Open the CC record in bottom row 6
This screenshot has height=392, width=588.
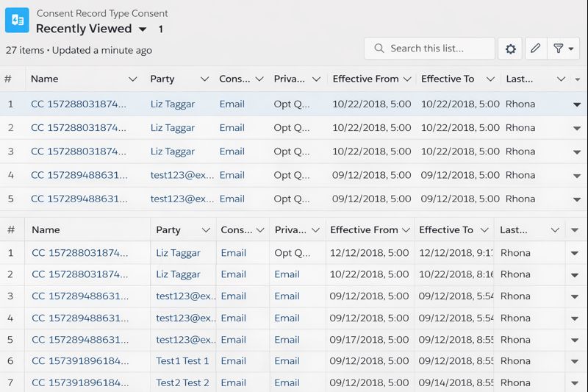[x=79, y=361]
